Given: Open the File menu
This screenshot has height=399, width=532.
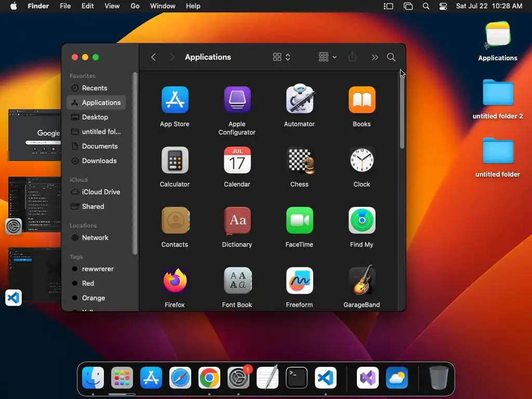Looking at the screenshot, I should (65, 6).
